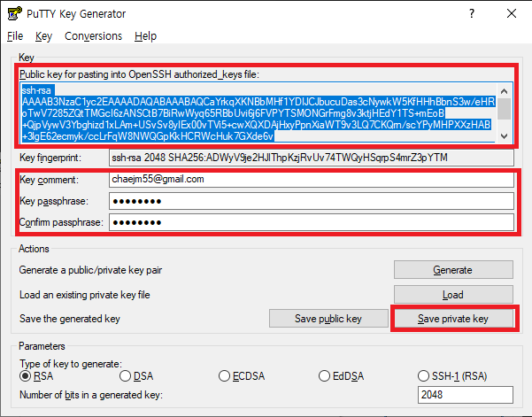Open the Conversions menu
Image resolution: width=532 pixels, height=417 pixels.
click(93, 36)
